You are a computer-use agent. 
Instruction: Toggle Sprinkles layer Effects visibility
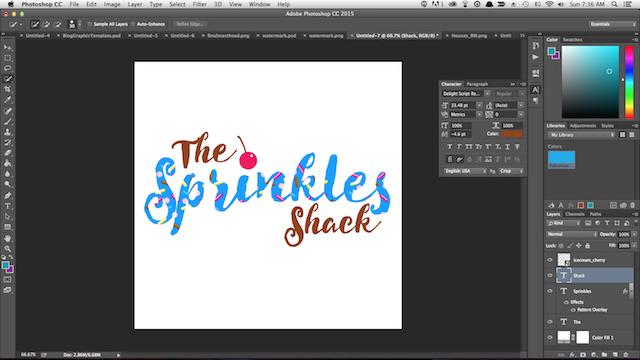[566, 302]
